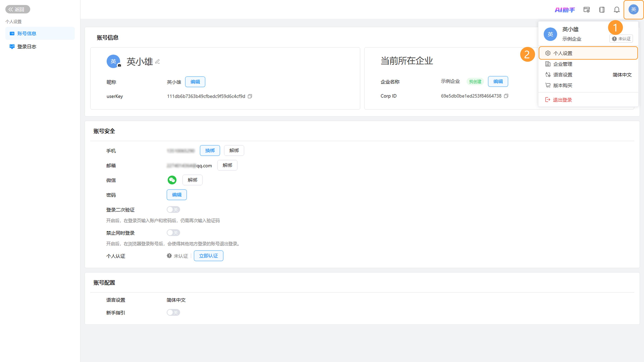Change profile photo via avatar in 账号信息 card
Screen dimensions: 644x362
coord(113,62)
